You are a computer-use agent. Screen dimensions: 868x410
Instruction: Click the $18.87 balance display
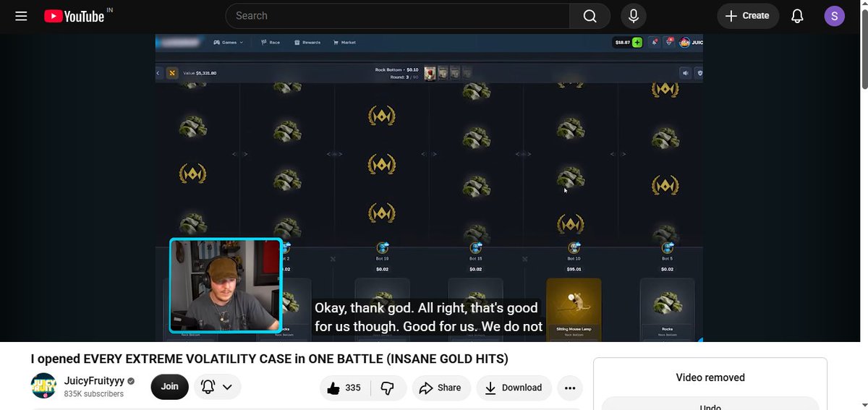click(x=622, y=43)
